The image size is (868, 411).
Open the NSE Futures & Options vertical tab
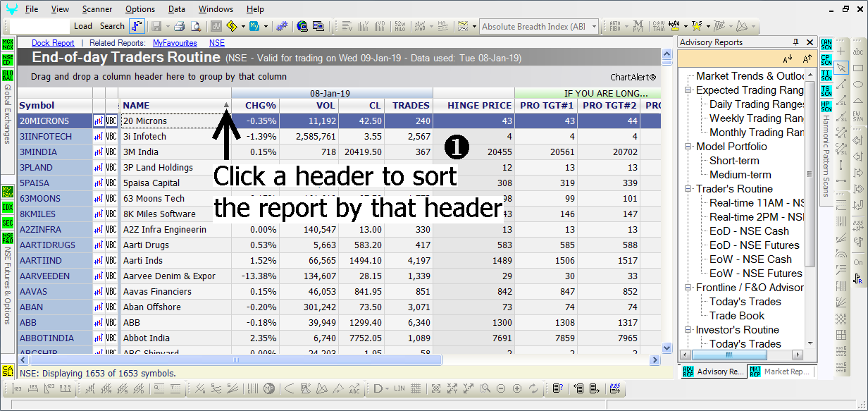pos(8,286)
